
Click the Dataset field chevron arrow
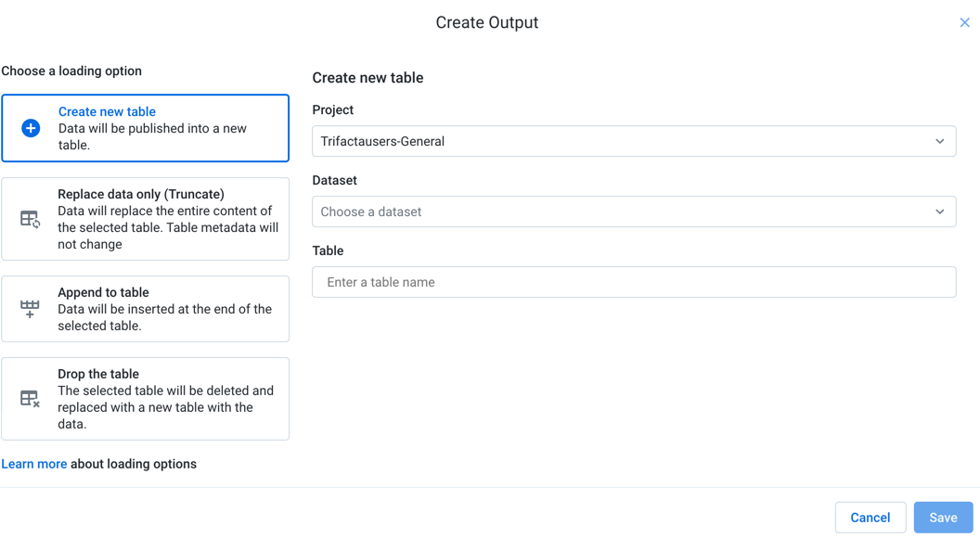[x=939, y=211]
